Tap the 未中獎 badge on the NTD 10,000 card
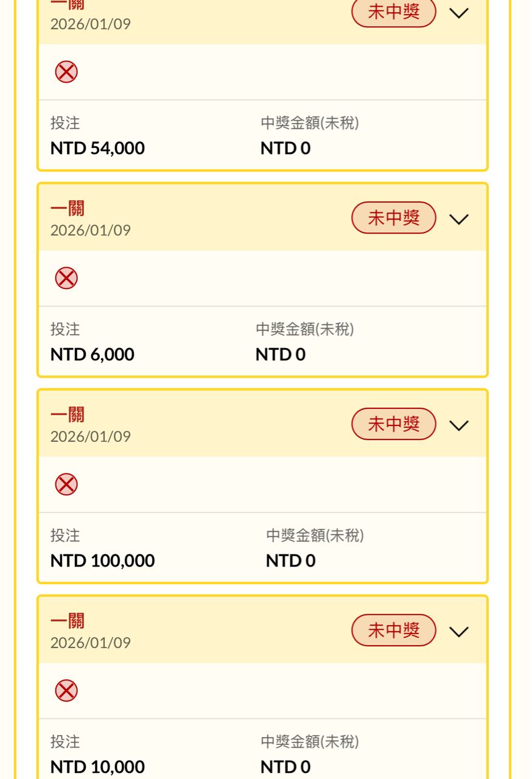532x779 pixels. [394, 631]
